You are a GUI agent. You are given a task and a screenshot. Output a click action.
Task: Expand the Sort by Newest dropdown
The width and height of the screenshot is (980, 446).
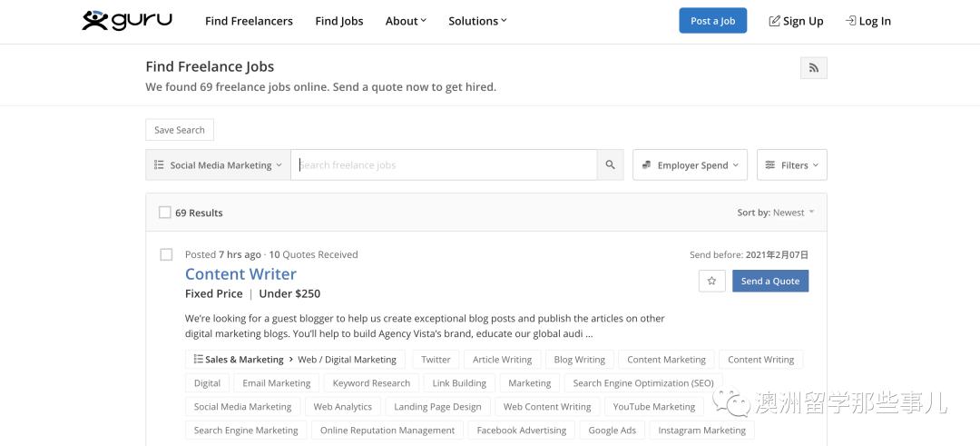776,213
